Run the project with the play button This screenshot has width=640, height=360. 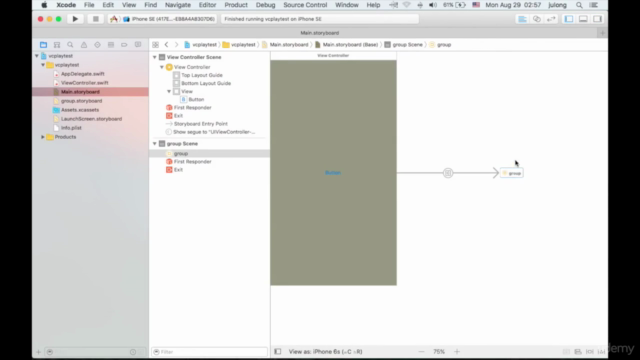coord(75,19)
